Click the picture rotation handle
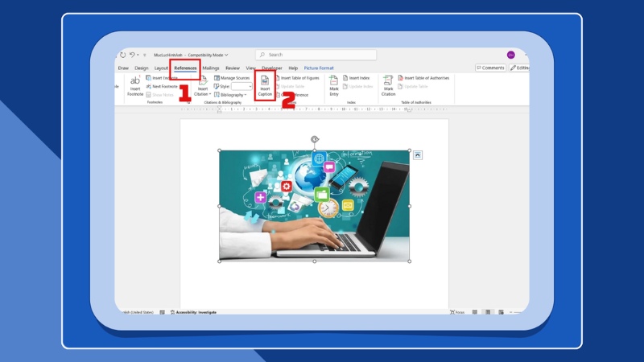This screenshot has height=362, width=644. (315, 139)
